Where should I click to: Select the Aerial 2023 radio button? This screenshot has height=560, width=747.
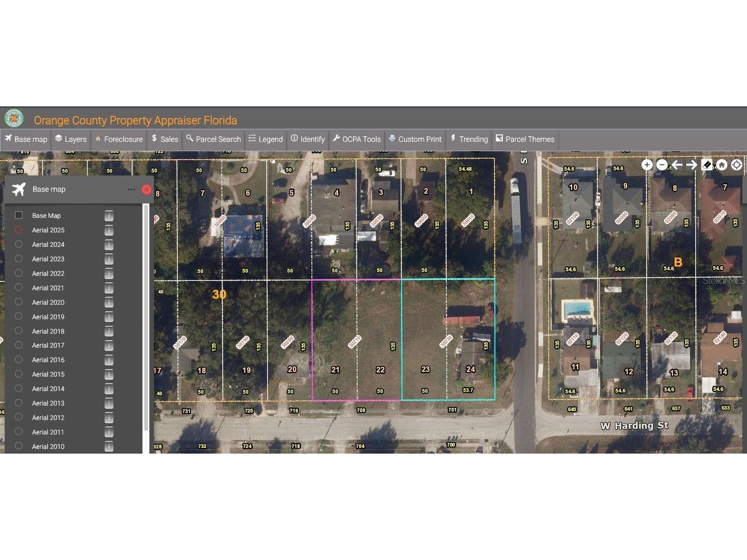(x=19, y=259)
